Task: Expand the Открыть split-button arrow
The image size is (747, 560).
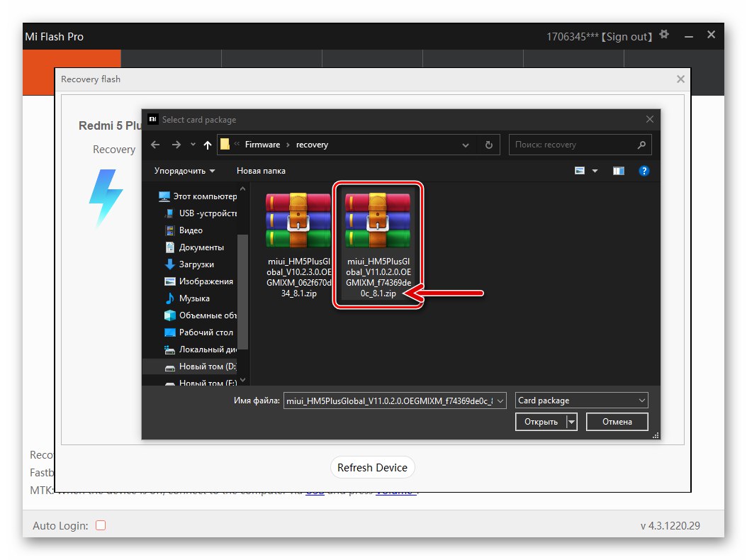Action: coord(572,422)
